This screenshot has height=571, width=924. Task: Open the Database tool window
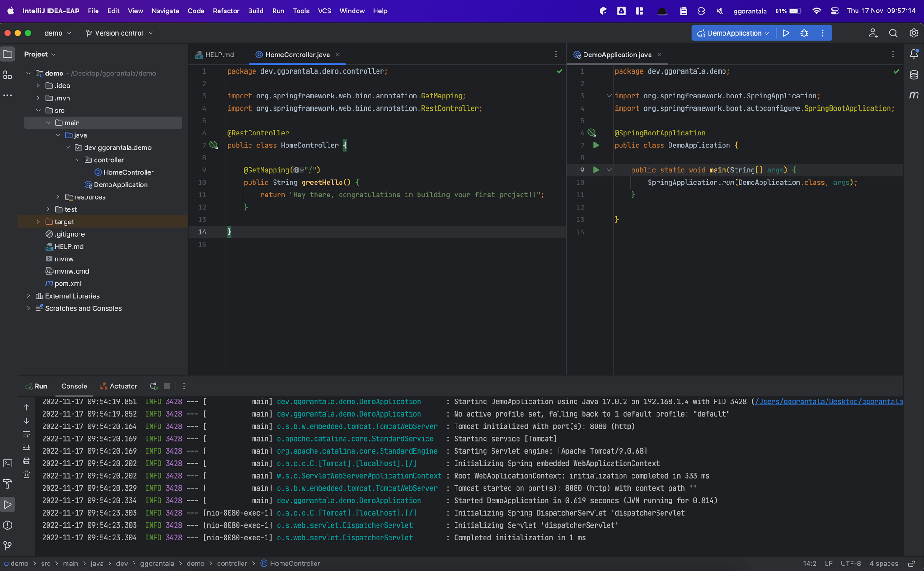[914, 74]
